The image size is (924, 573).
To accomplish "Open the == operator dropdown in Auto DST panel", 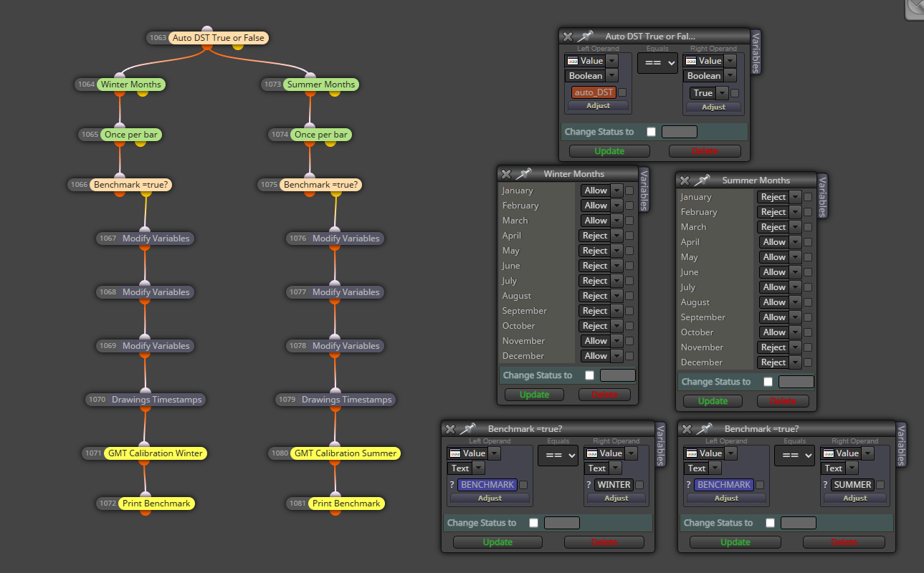I will coord(657,63).
